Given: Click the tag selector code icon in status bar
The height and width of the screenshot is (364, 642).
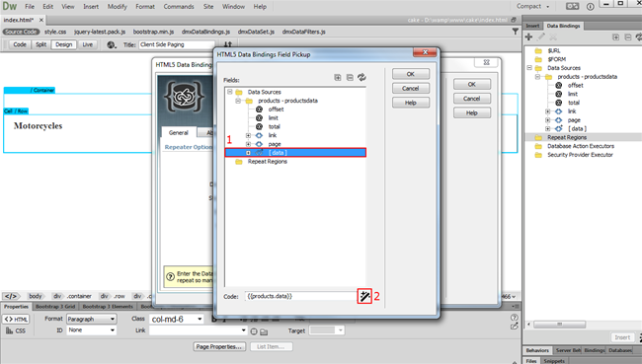Looking at the screenshot, I should point(11,296).
